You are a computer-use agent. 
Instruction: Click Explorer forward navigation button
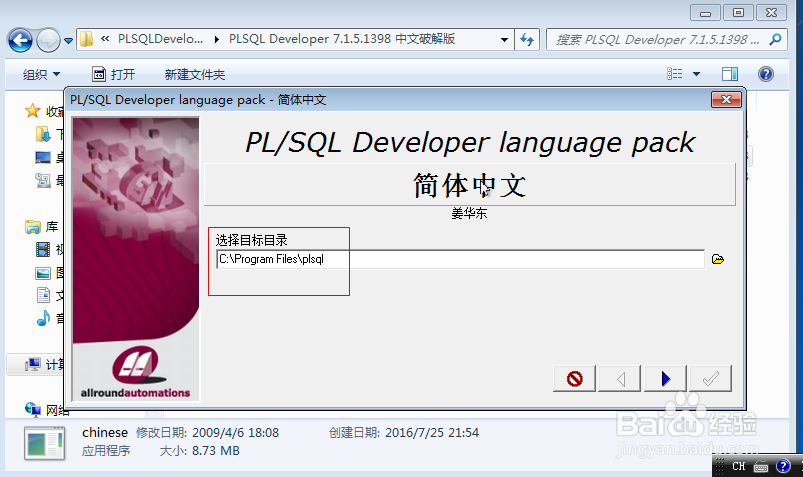pos(48,40)
